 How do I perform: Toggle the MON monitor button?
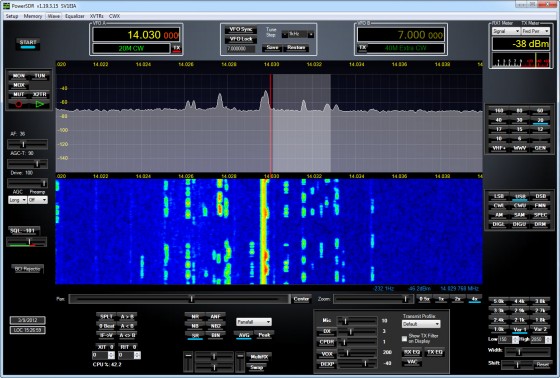click(19, 76)
